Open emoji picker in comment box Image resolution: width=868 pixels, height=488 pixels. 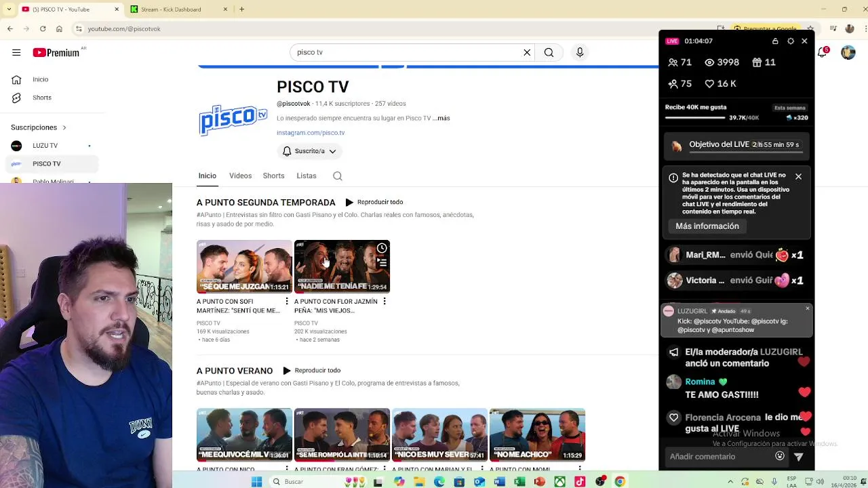[780, 456]
